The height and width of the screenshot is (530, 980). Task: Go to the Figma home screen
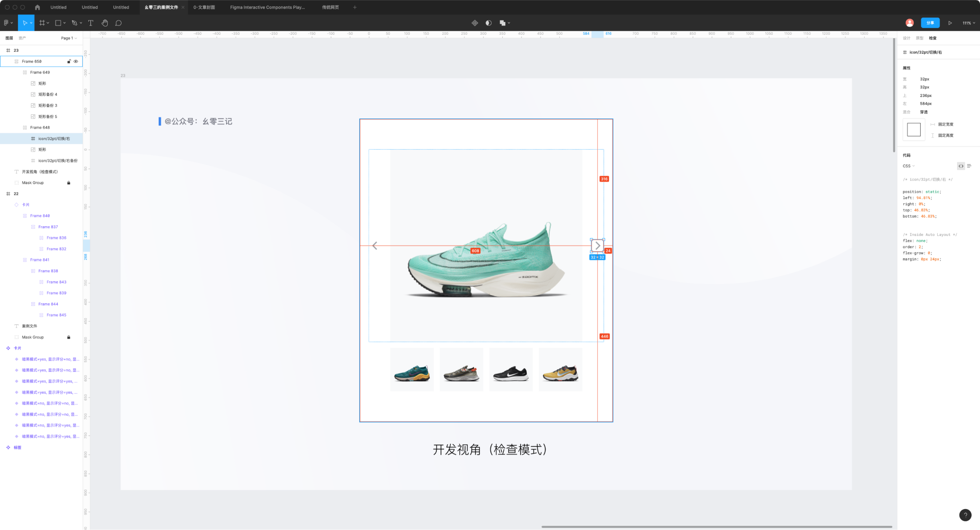click(37, 7)
